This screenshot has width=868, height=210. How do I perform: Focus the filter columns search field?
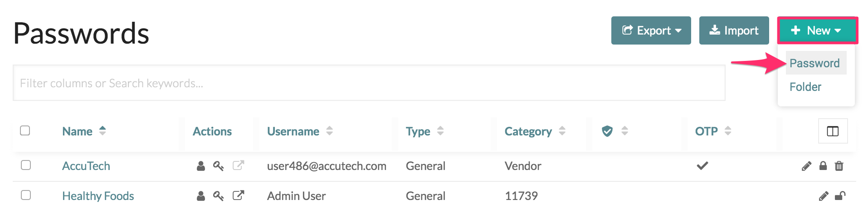pos(369,83)
